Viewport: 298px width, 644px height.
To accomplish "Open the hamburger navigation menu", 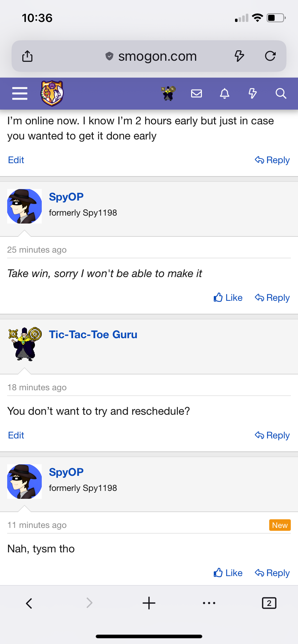I will tap(20, 93).
